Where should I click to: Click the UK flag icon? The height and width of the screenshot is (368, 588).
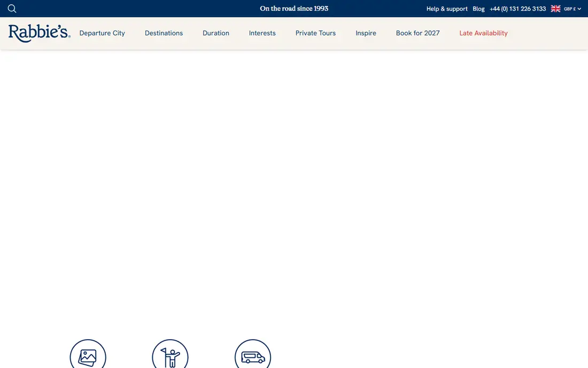[555, 9]
